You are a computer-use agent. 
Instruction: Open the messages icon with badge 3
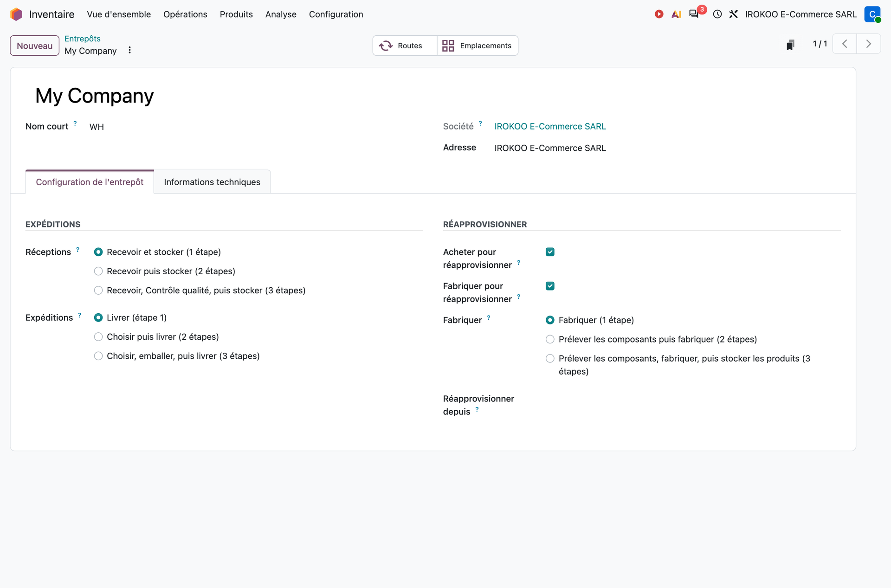pos(694,14)
